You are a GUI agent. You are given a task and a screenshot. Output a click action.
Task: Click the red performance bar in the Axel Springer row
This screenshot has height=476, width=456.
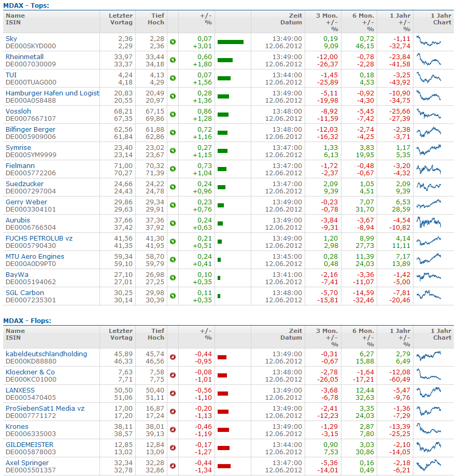(224, 466)
